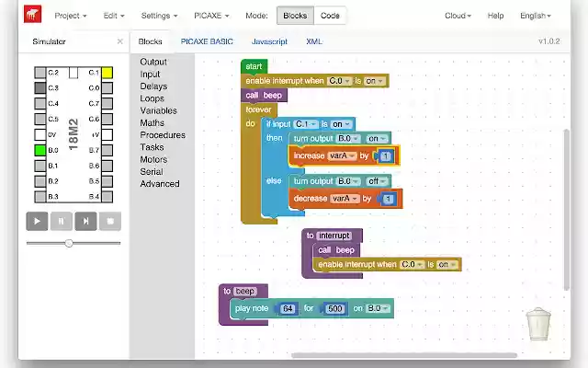This screenshot has height=368, width=588.
Task: Open the Cloud dropdown menu
Action: tap(458, 16)
